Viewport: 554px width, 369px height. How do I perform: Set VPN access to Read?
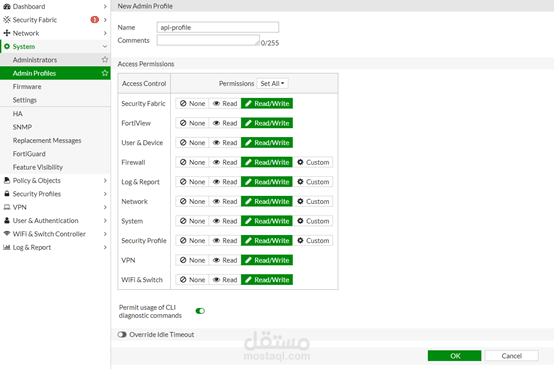pyautogui.click(x=225, y=260)
